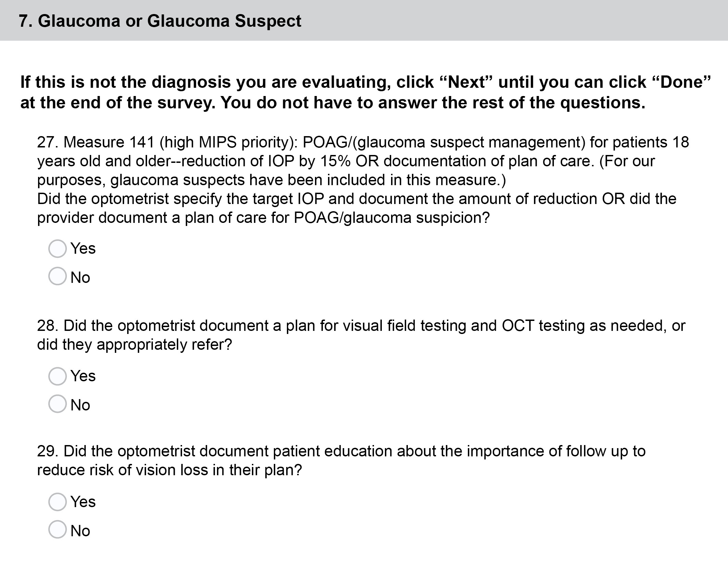The image size is (728, 563).
Task: Click the "No" label text under question 28
Action: click(x=80, y=405)
